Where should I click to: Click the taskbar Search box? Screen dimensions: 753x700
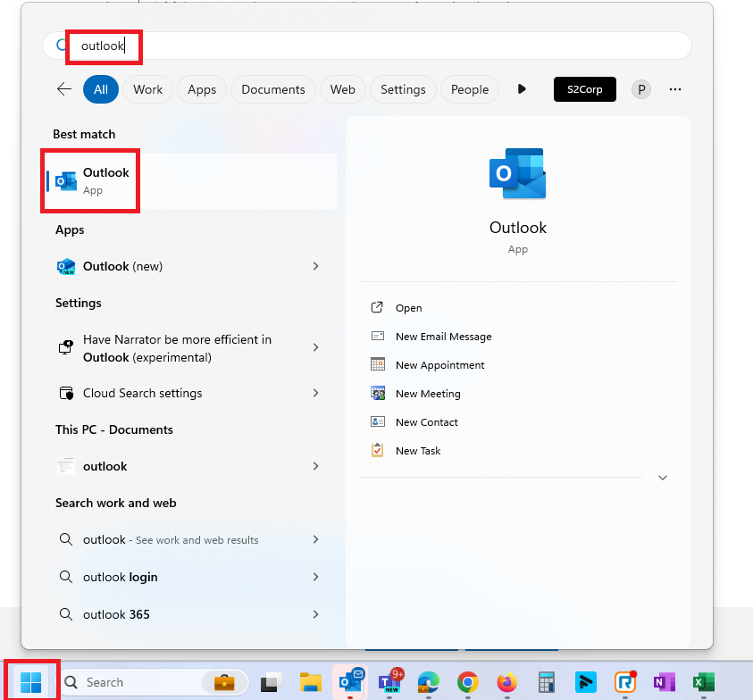154,682
